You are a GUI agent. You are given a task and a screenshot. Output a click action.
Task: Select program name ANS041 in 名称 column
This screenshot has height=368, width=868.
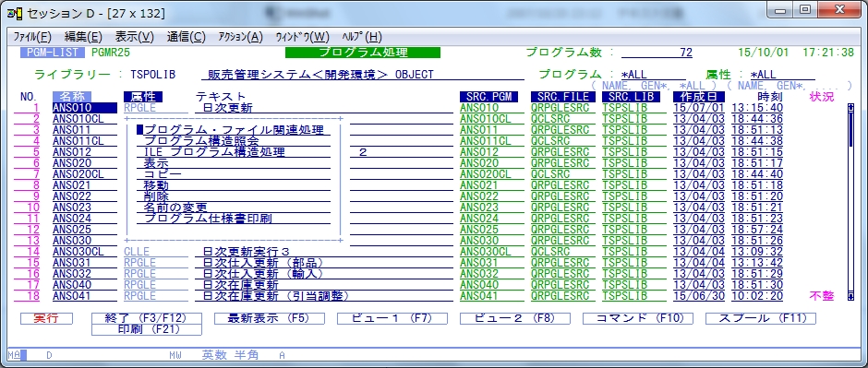point(84,296)
